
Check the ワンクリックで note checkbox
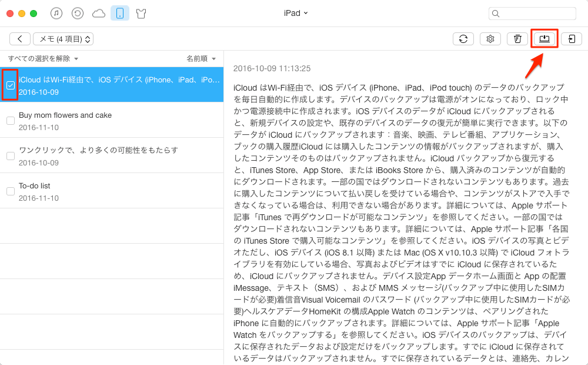(x=11, y=156)
